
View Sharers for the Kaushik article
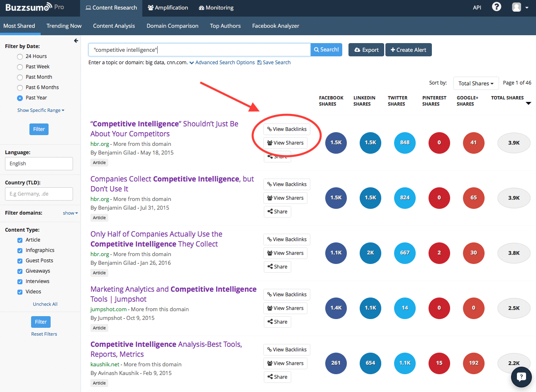[285, 363]
